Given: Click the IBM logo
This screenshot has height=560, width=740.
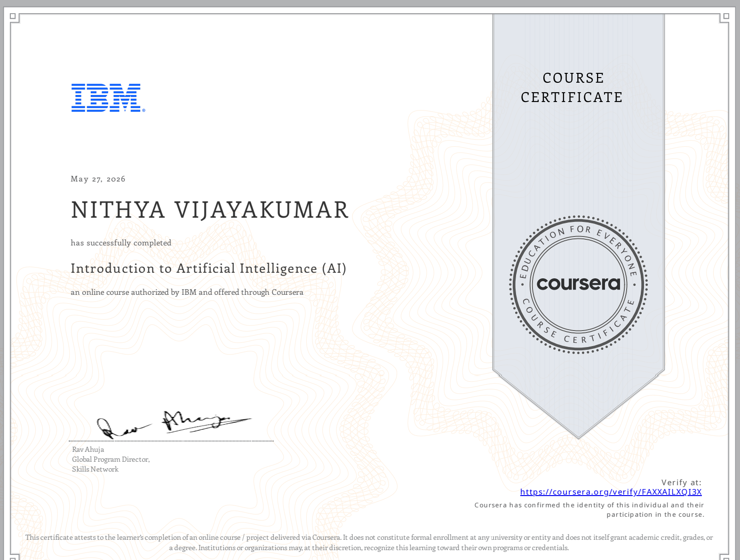Looking at the screenshot, I should [108, 98].
